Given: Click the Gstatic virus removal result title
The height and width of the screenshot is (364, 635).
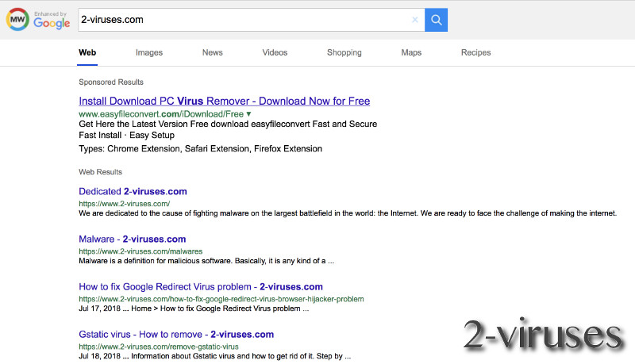Looking at the screenshot, I should pyautogui.click(x=175, y=334).
